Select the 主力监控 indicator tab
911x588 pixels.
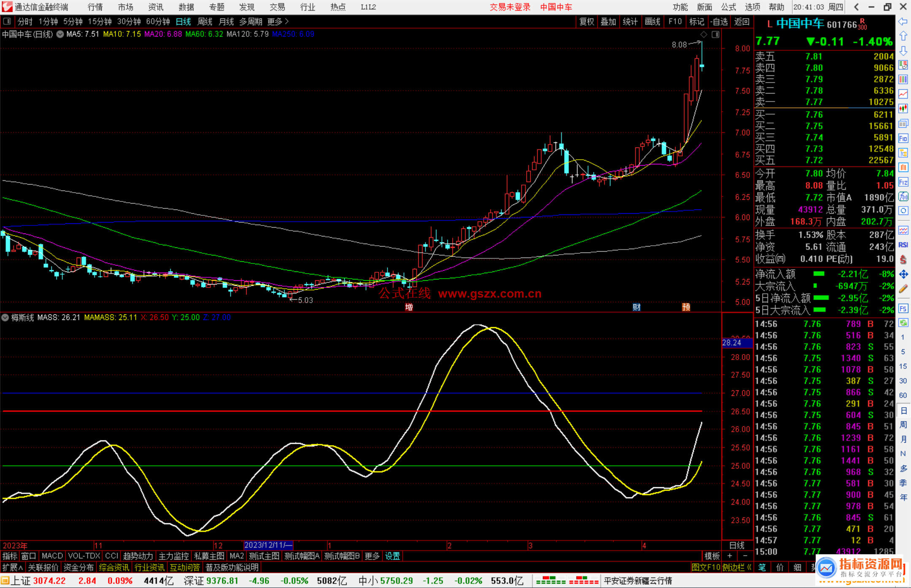(x=174, y=556)
